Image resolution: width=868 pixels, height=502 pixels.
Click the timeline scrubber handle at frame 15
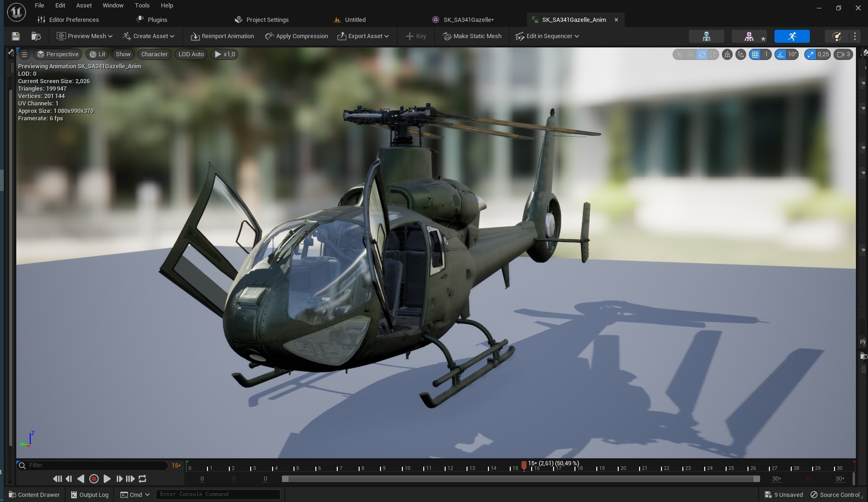point(524,465)
